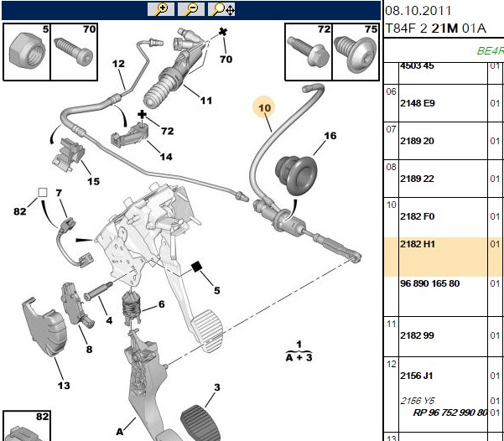Click the zoom out magnifier icon

click(191, 9)
